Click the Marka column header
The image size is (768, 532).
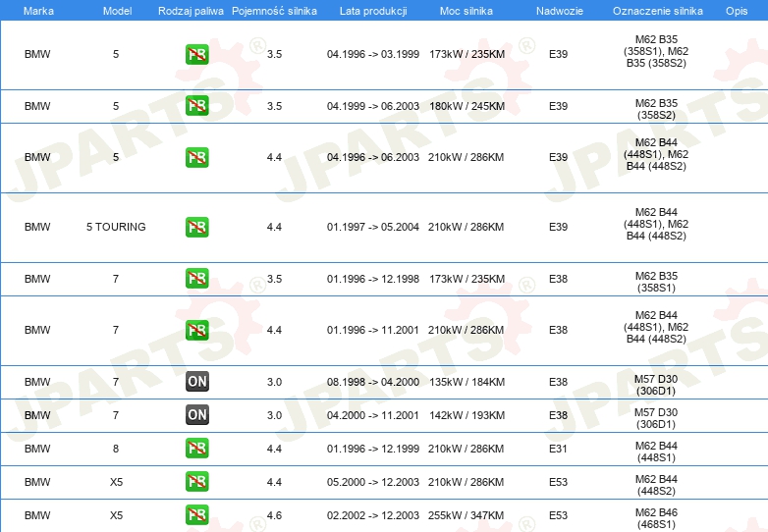pos(38,11)
